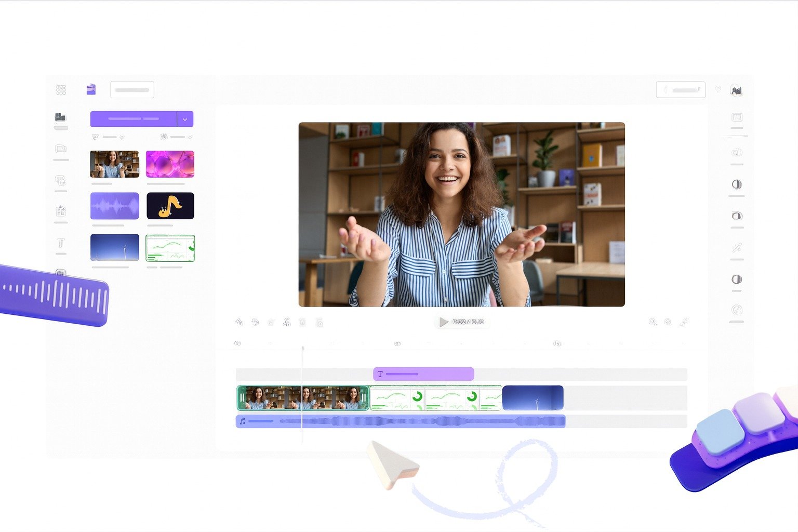
Task: Expand the purple import button dropdown arrow
Action: point(185,119)
